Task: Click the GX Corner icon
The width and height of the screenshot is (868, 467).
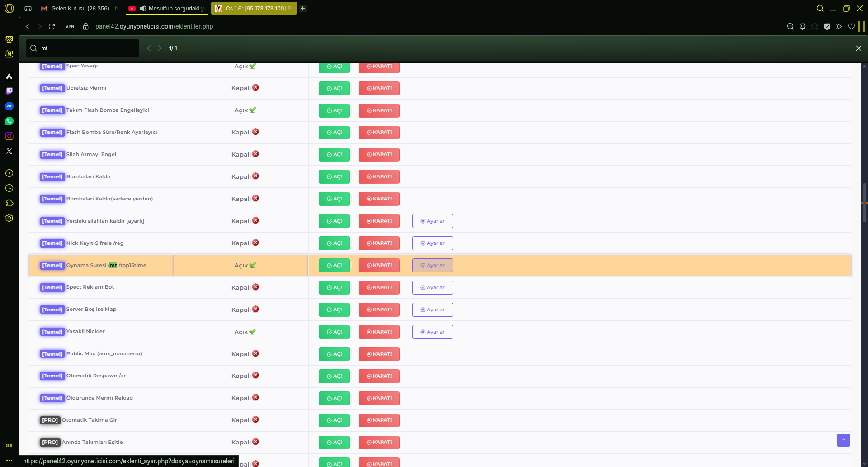Action: coord(9,445)
